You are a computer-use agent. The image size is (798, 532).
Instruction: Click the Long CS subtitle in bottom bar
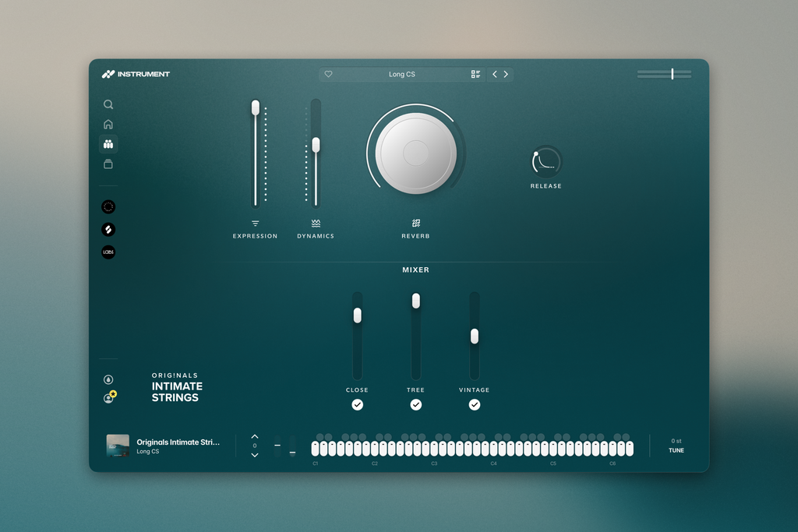[147, 452]
